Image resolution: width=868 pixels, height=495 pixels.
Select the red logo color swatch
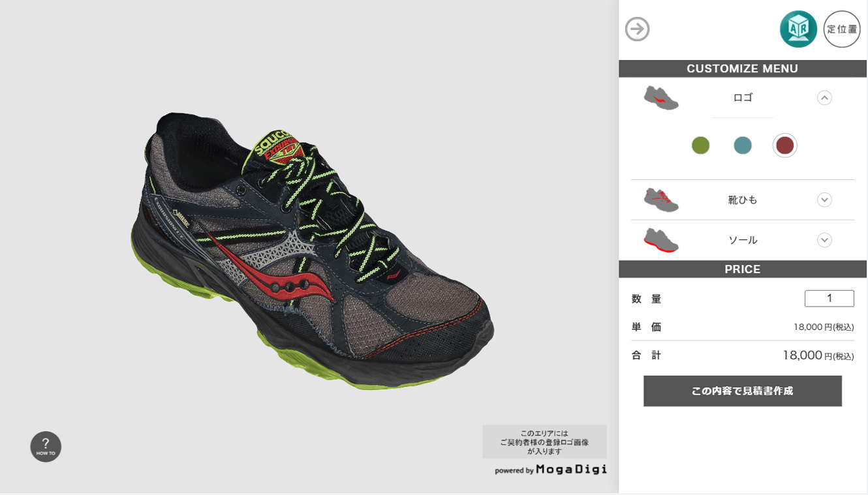pos(784,145)
